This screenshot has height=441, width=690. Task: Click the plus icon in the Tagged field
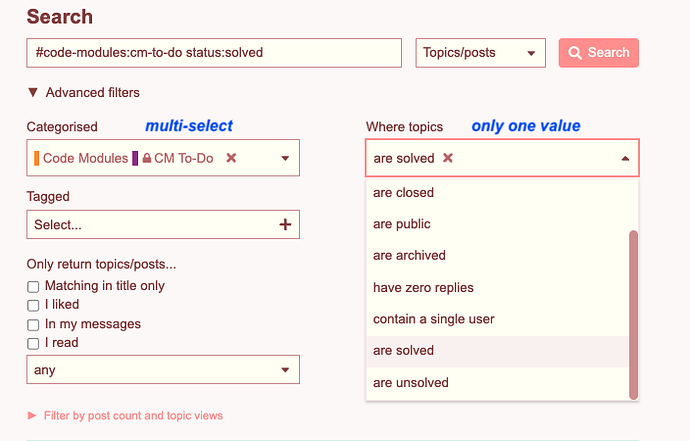285,224
